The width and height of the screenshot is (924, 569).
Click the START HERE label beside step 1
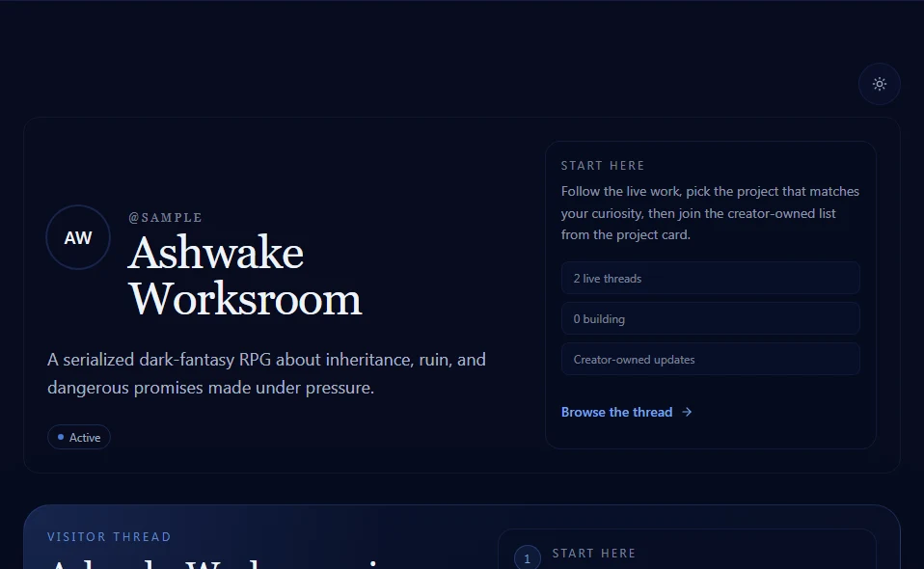[x=594, y=554]
